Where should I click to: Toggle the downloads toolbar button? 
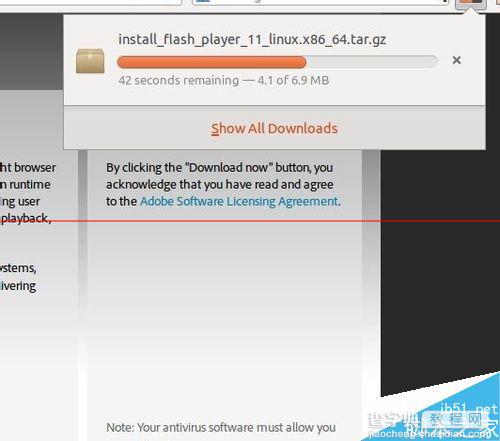(471, 3)
